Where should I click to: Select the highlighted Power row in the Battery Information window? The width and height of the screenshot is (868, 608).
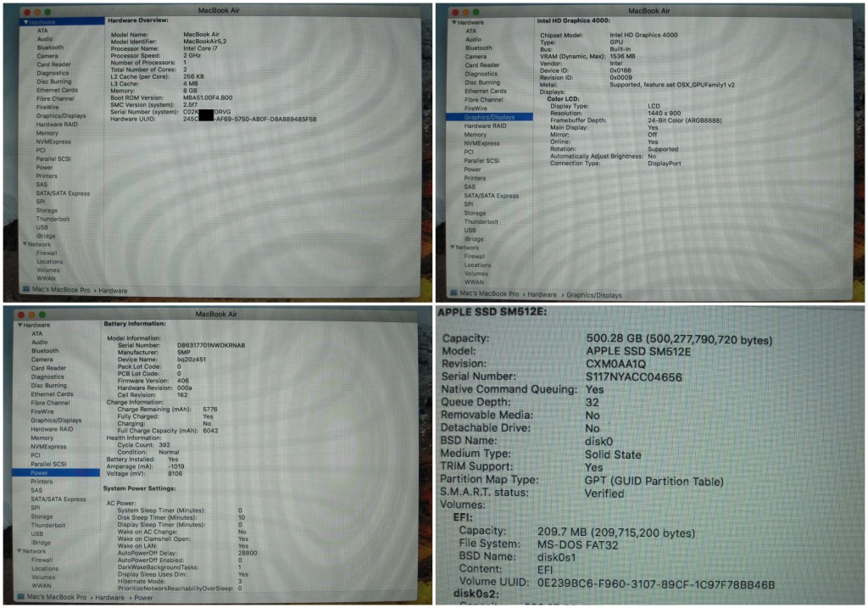pos(56,473)
